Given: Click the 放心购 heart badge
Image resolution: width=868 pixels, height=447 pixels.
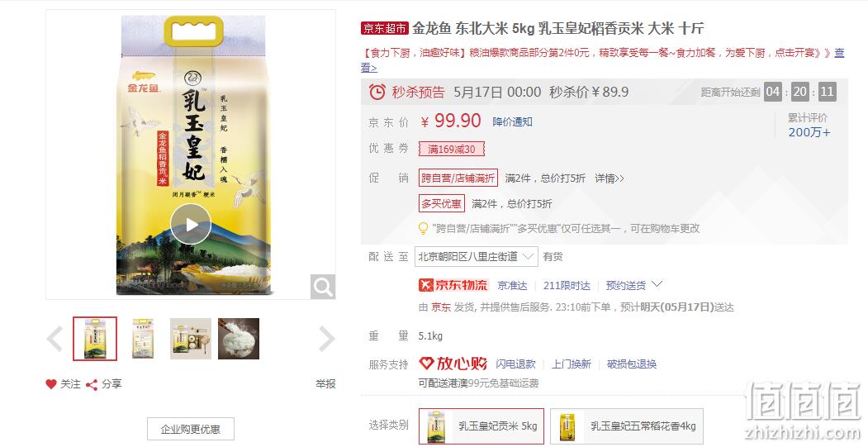Looking at the screenshot, I should click(x=453, y=364).
